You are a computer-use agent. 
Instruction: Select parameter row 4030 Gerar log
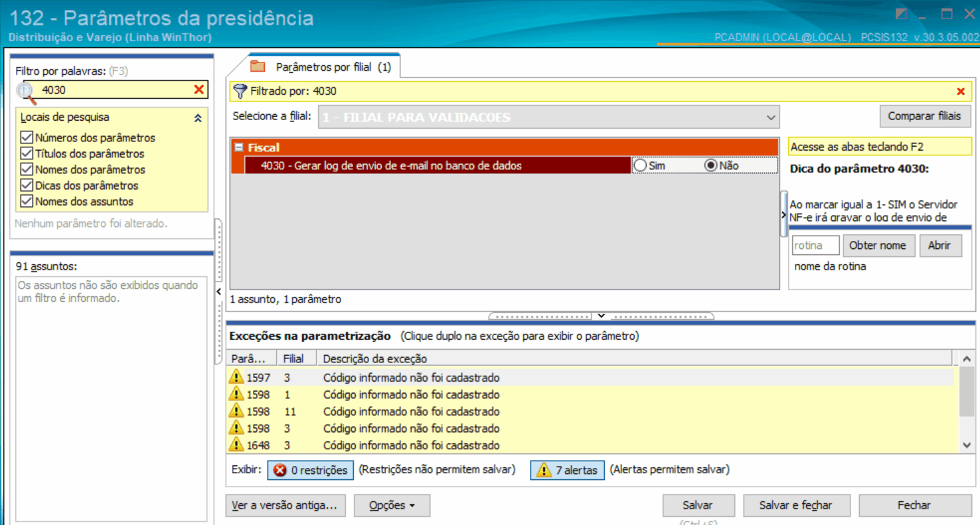(438, 165)
